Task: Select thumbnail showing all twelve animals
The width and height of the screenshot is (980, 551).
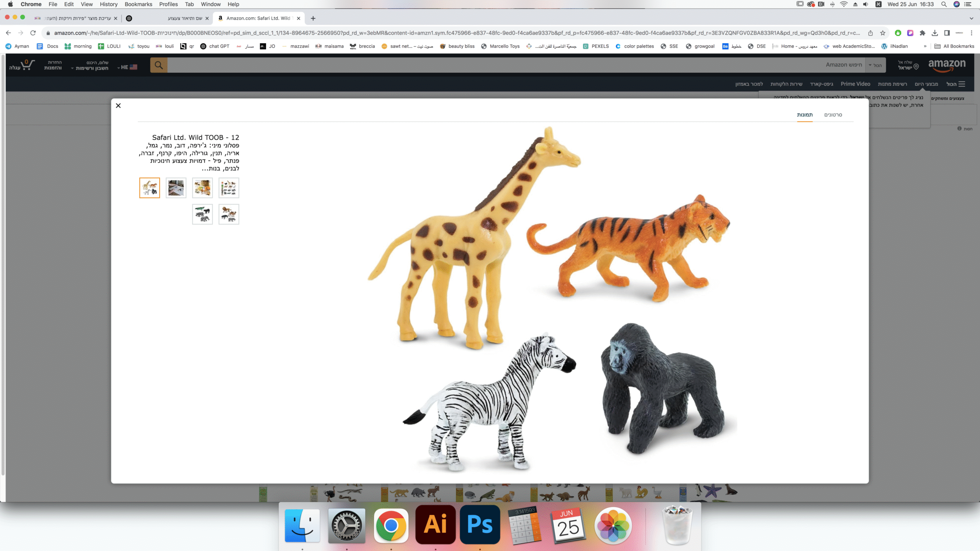Action: coord(229,188)
